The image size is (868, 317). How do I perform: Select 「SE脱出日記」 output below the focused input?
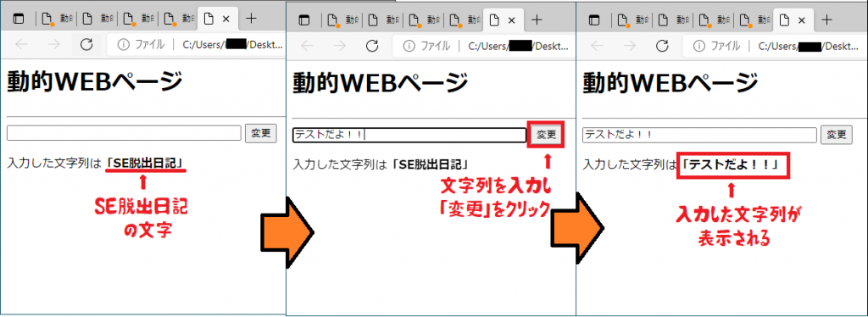click(431, 165)
